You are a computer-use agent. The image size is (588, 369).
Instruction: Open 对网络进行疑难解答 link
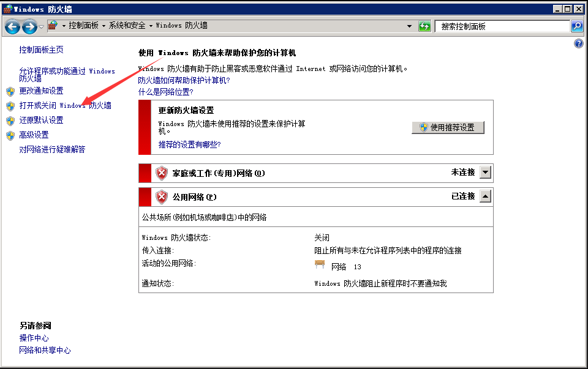[x=52, y=149]
